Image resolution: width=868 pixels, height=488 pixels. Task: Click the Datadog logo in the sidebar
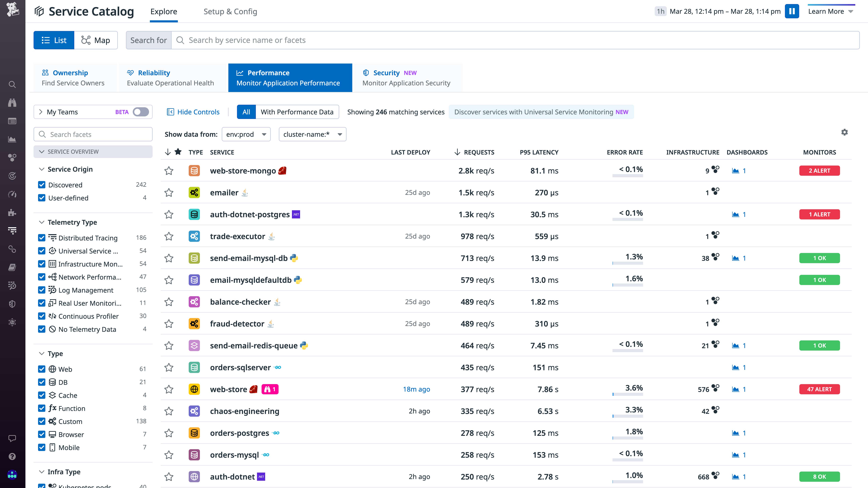(12, 9)
